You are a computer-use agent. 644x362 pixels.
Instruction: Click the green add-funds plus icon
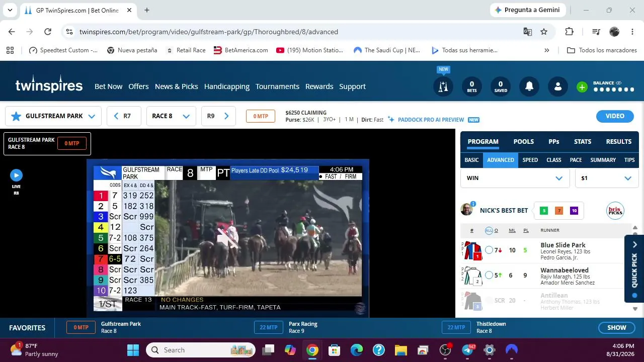(x=582, y=87)
